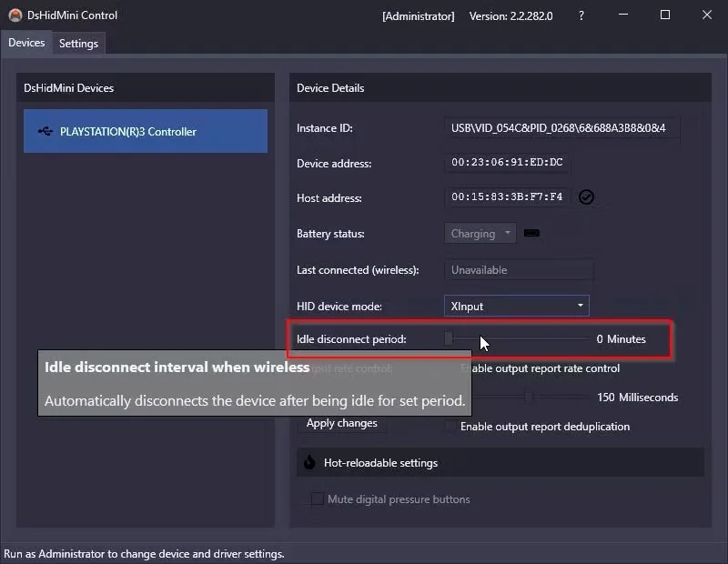Minimize the DsHidMini Control window
728x564 pixels.
coord(623,15)
